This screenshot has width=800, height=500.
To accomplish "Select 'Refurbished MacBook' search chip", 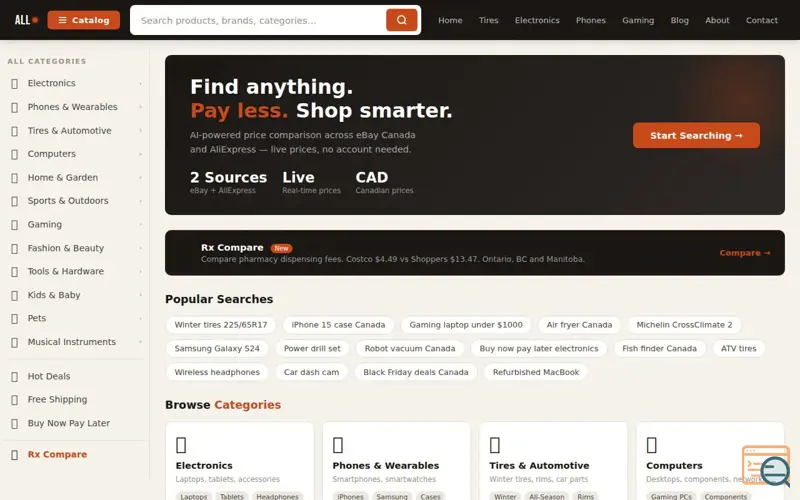I will (x=536, y=372).
